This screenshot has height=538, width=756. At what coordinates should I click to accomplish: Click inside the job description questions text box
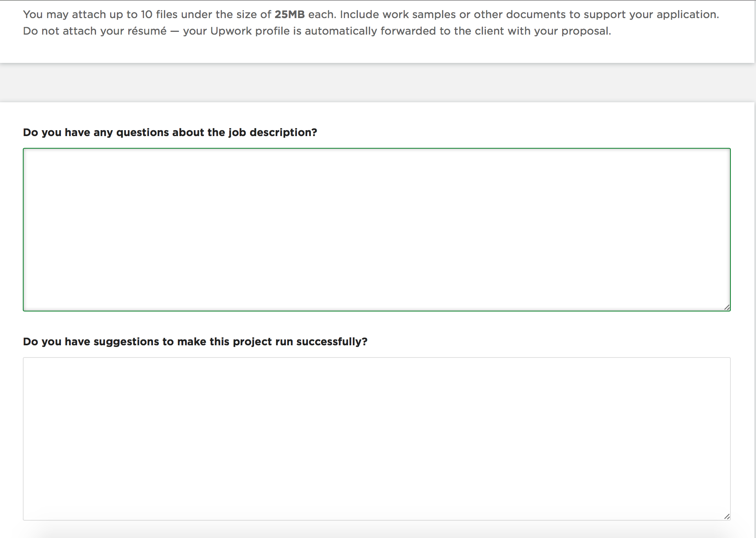point(376,229)
